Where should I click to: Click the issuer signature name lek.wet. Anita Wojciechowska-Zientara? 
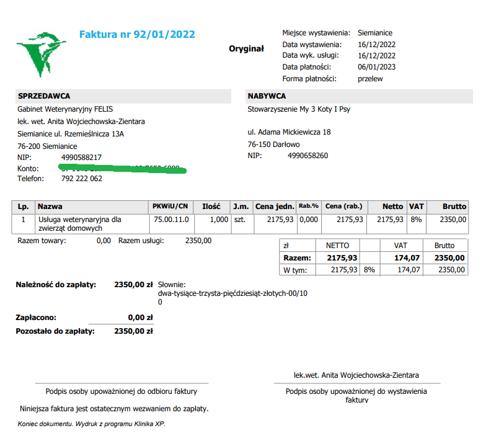point(356,375)
